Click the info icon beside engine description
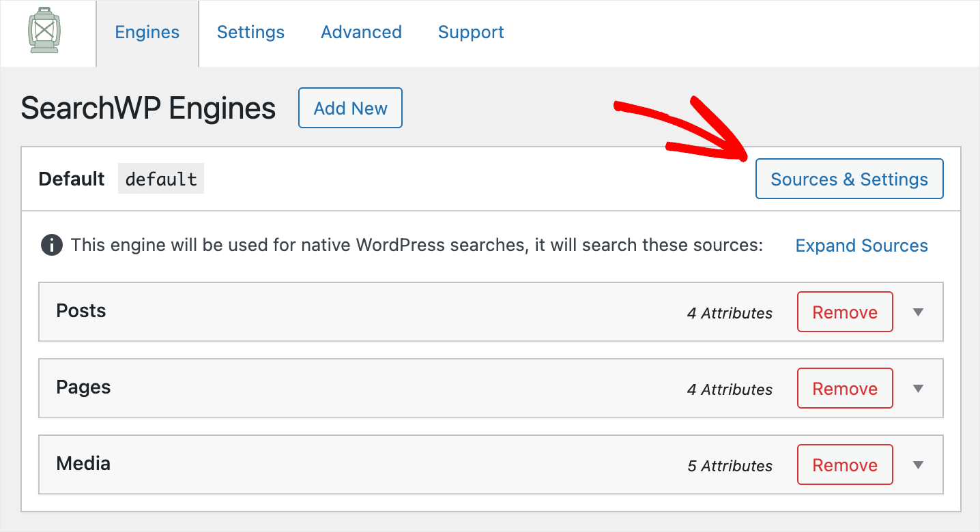 [x=52, y=245]
